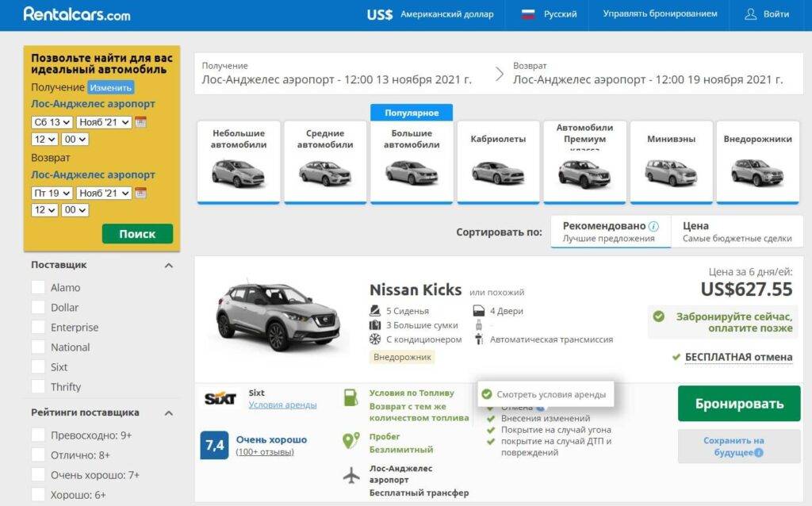Screen dimensions: 812x506
Task: Click the user profile sign-in icon
Action: [x=750, y=14]
